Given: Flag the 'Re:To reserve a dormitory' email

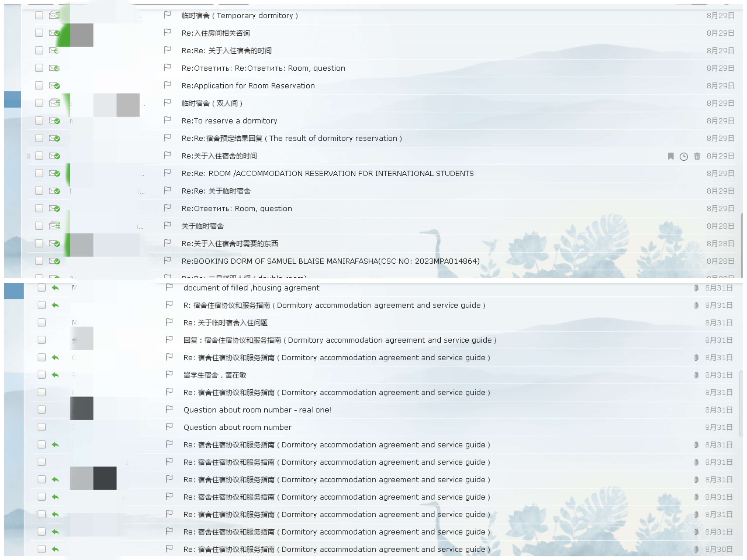Looking at the screenshot, I should (x=167, y=120).
